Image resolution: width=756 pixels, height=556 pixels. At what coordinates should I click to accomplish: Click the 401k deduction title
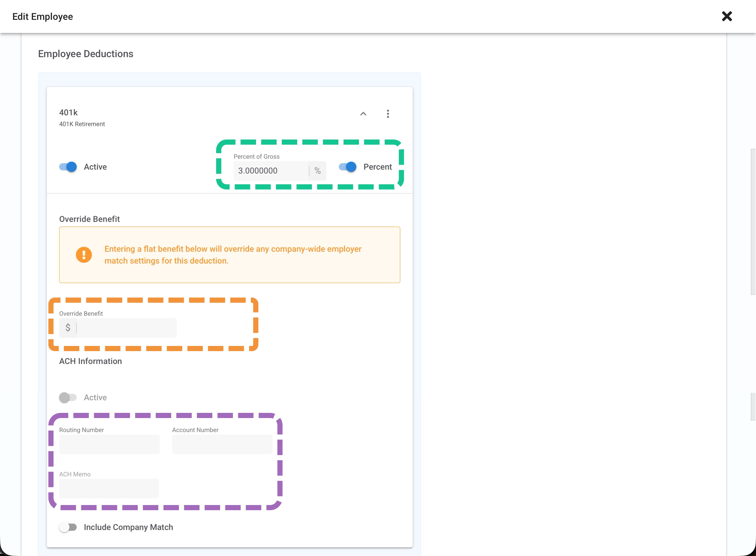click(68, 112)
